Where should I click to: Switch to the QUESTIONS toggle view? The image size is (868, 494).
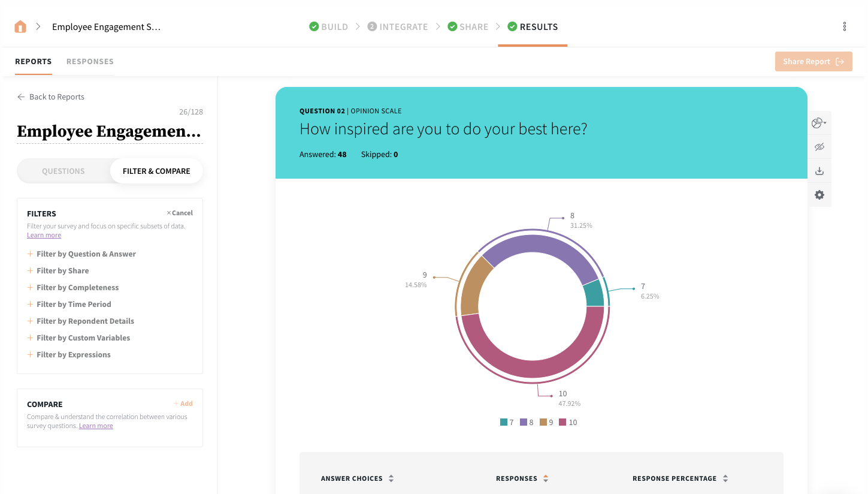click(63, 171)
